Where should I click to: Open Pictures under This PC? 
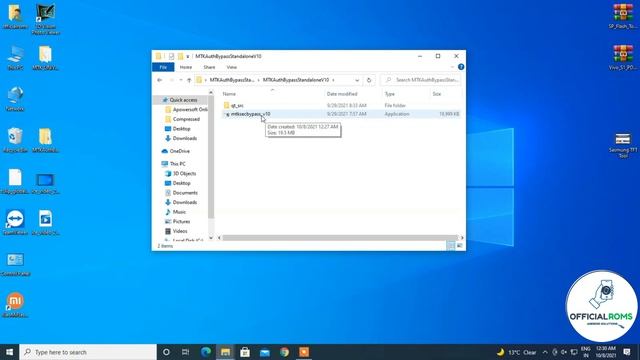pos(178,222)
